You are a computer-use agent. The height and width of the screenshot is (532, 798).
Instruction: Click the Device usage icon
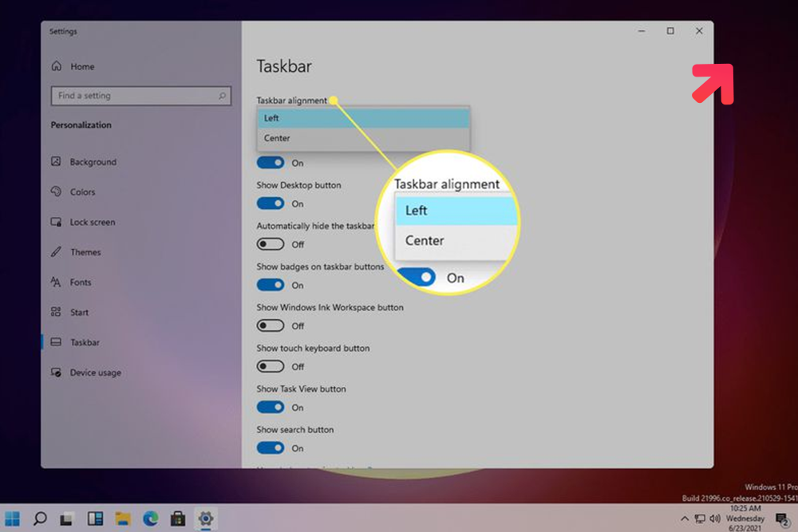(56, 372)
